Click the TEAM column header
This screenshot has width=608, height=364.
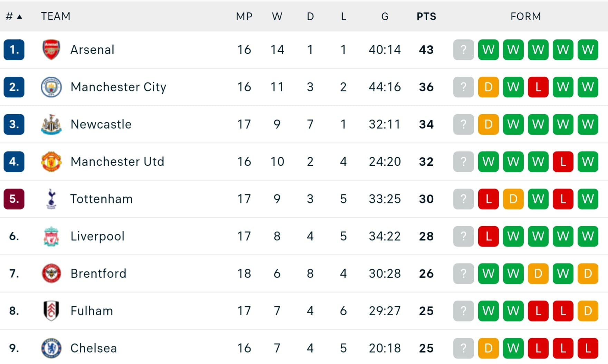[x=56, y=16]
